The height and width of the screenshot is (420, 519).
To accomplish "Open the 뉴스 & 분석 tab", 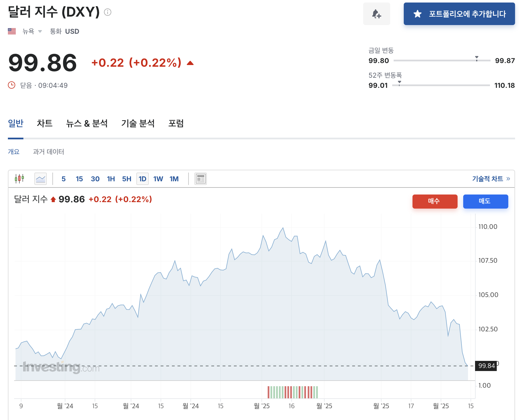I will (x=87, y=123).
